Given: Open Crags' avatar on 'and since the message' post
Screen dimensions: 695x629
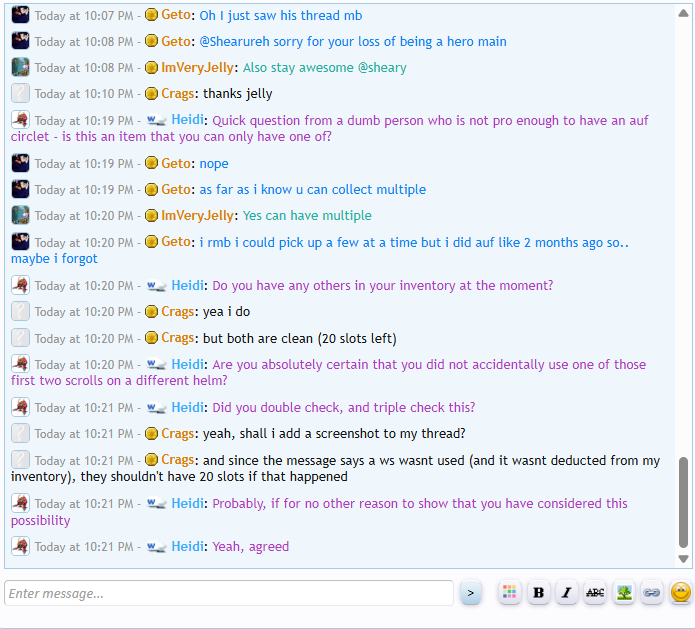Looking at the screenshot, I should [20, 460].
